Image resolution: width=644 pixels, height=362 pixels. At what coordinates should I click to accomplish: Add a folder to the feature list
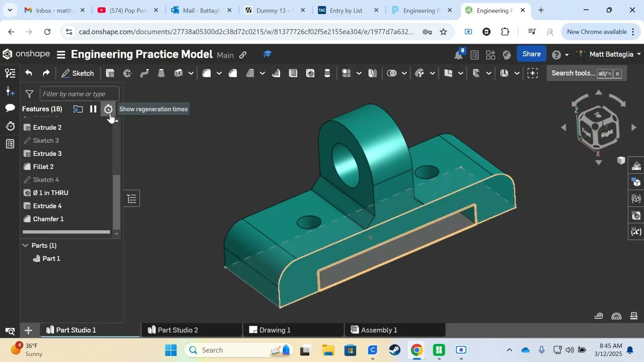(78, 109)
